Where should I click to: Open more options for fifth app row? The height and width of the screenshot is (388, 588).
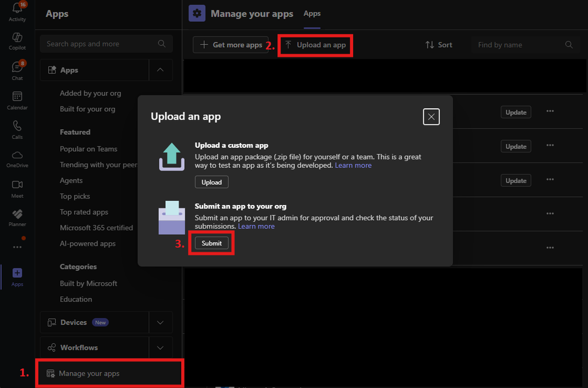coord(550,248)
